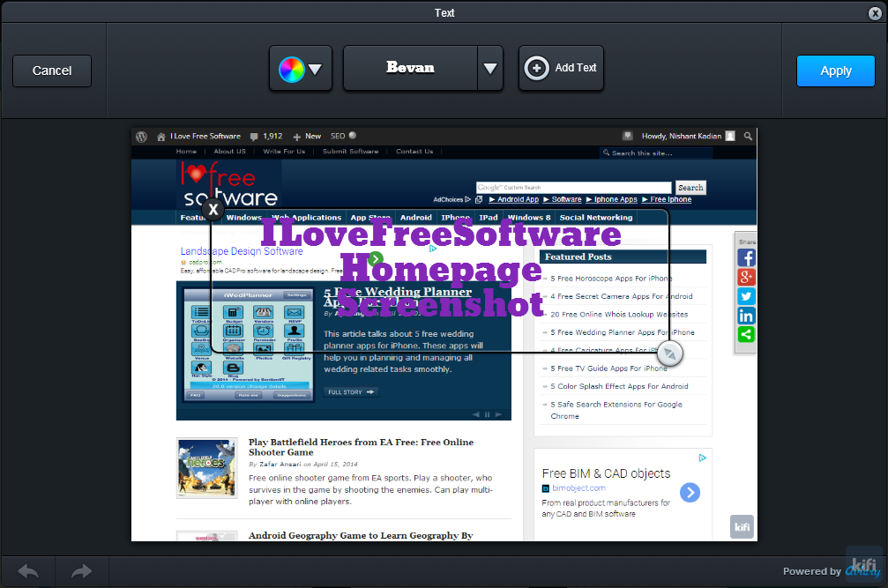The height and width of the screenshot is (588, 888).
Task: Open 5 Free TV Guide Apps post
Action: click(x=608, y=368)
